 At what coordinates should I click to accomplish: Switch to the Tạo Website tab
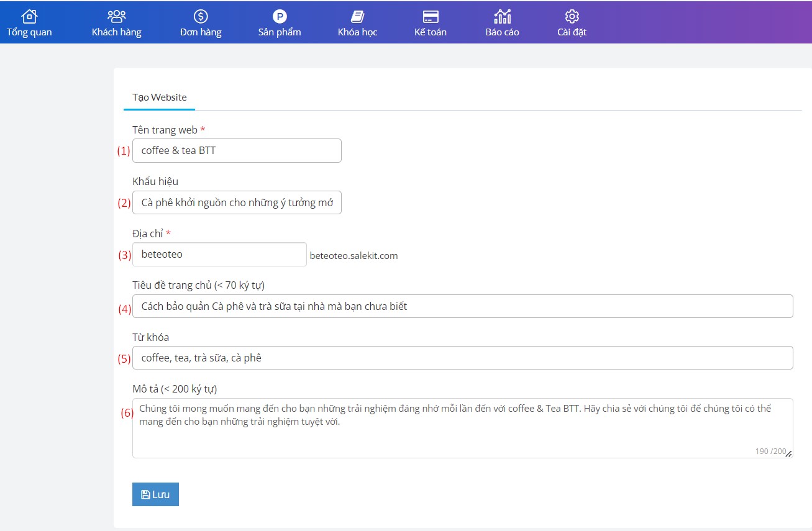pyautogui.click(x=160, y=98)
